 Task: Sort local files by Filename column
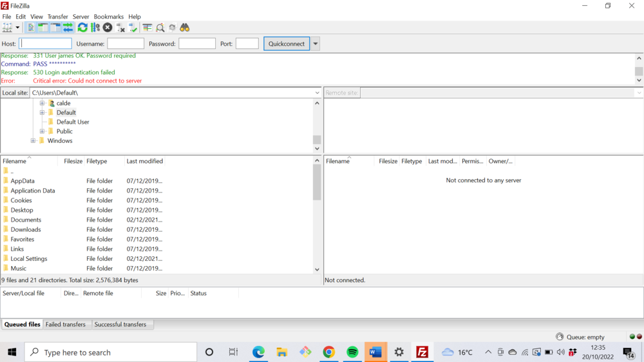pos(29,161)
